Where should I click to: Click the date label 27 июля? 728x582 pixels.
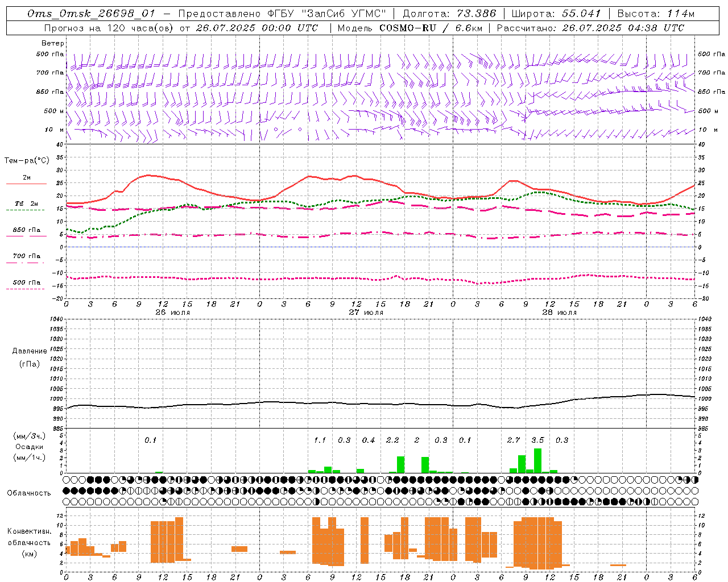[366, 312]
